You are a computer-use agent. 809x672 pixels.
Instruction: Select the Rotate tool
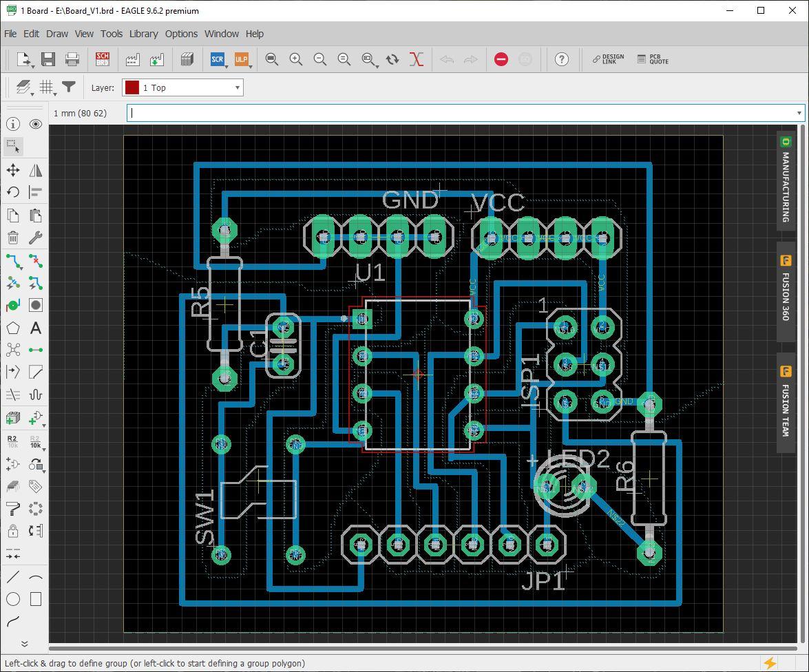point(13,193)
